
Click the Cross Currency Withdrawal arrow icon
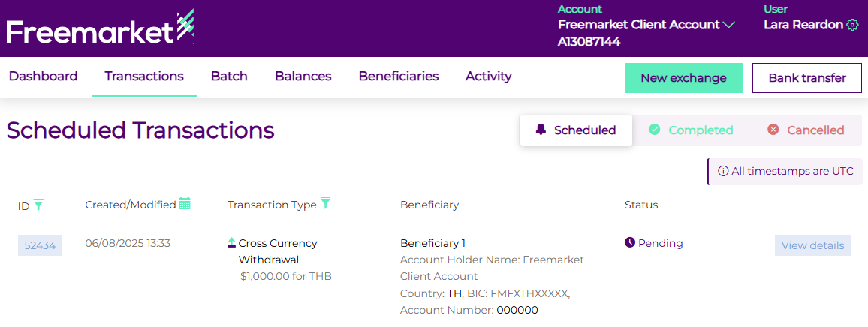tap(232, 243)
